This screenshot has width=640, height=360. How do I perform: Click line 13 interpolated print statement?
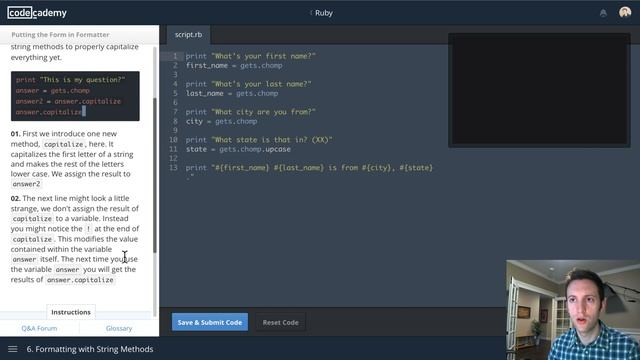(x=309, y=168)
